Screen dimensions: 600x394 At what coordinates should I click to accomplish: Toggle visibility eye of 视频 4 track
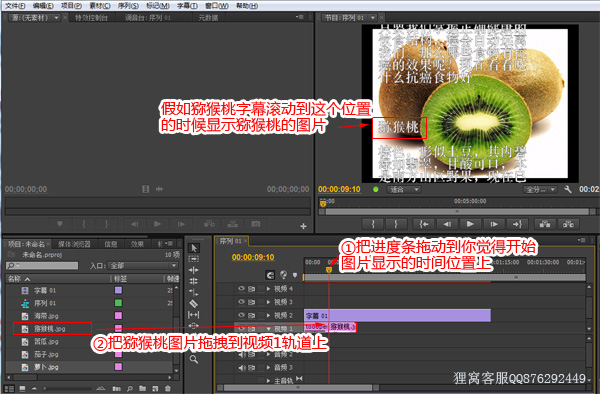(x=241, y=289)
